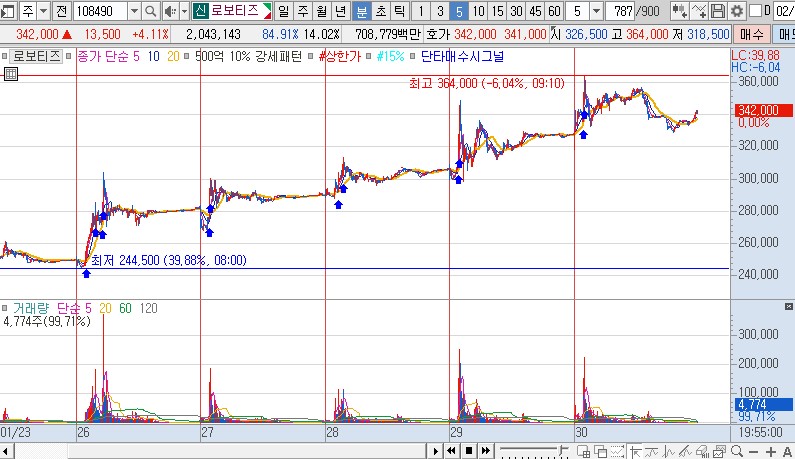Select the 주 weekly period tab
This screenshot has width=795, height=459.
click(303, 11)
